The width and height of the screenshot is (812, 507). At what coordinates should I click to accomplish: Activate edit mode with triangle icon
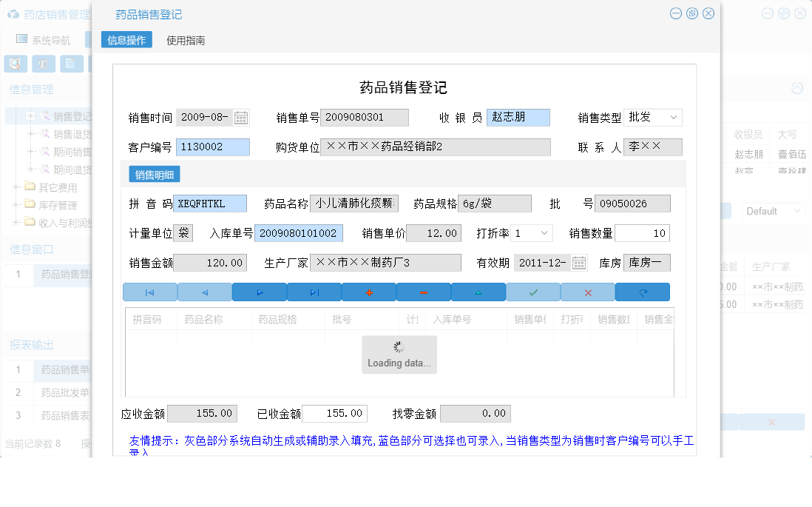pyautogui.click(x=478, y=292)
